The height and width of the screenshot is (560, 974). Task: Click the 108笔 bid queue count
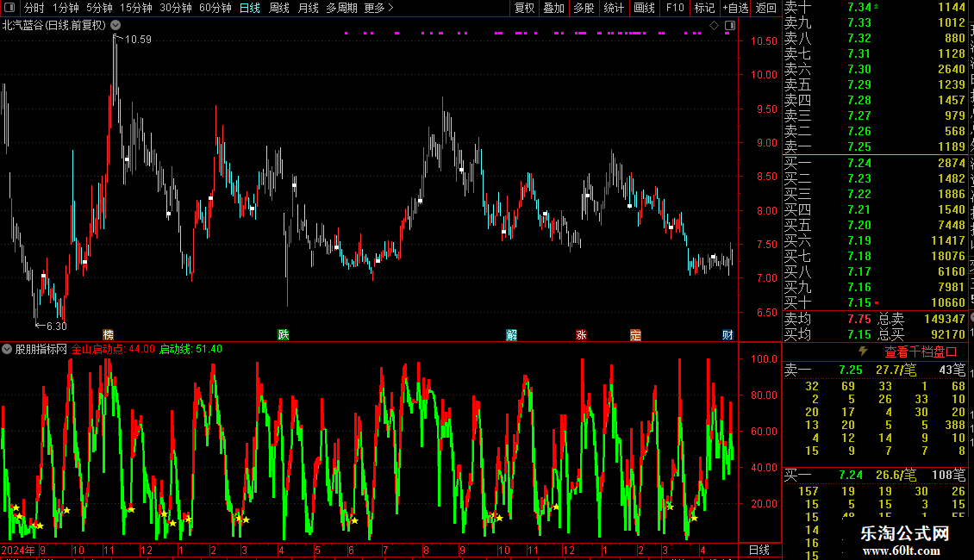click(x=948, y=475)
